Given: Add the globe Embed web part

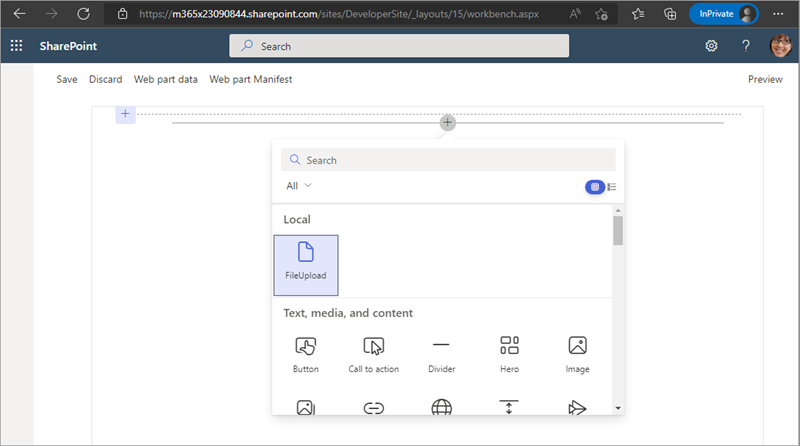Looking at the screenshot, I should click(441, 407).
